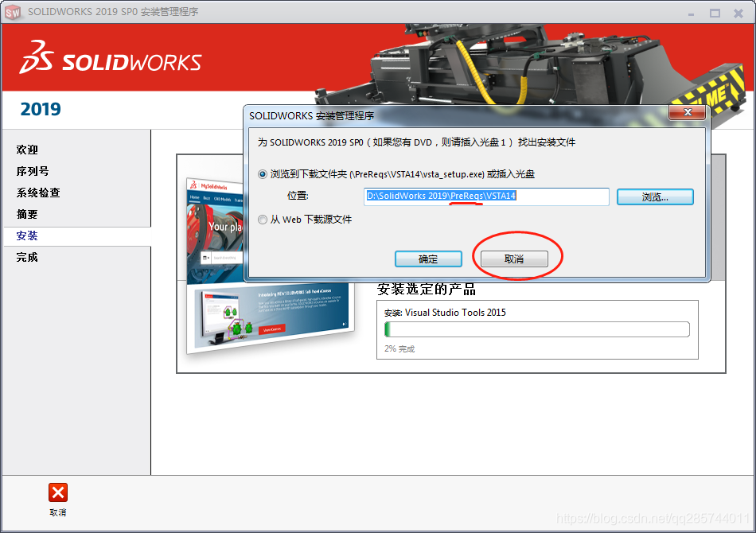Open the 序列号 step in sidebar

(33, 172)
